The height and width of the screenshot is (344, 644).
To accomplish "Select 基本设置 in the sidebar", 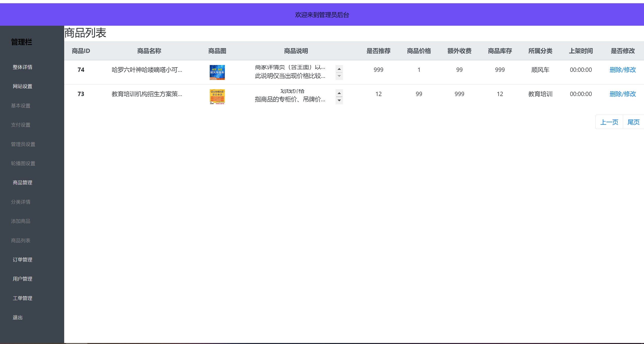I will 21,106.
